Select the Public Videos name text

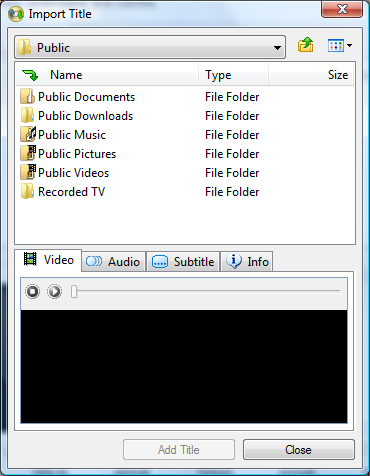[x=73, y=173]
